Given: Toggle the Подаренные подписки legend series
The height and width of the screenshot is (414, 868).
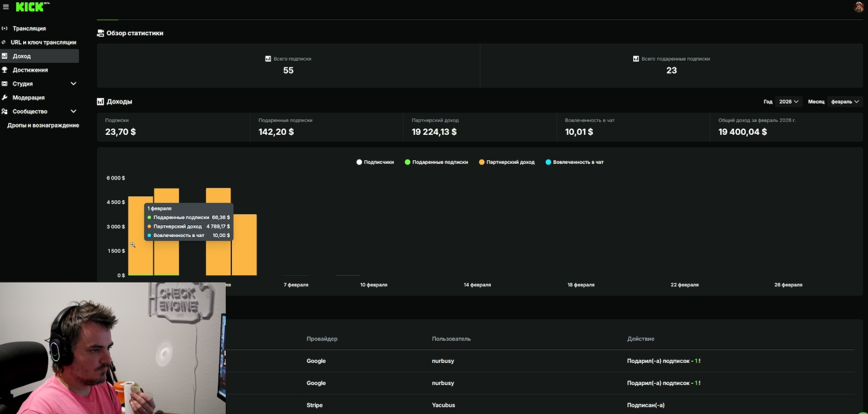Looking at the screenshot, I should coord(436,162).
